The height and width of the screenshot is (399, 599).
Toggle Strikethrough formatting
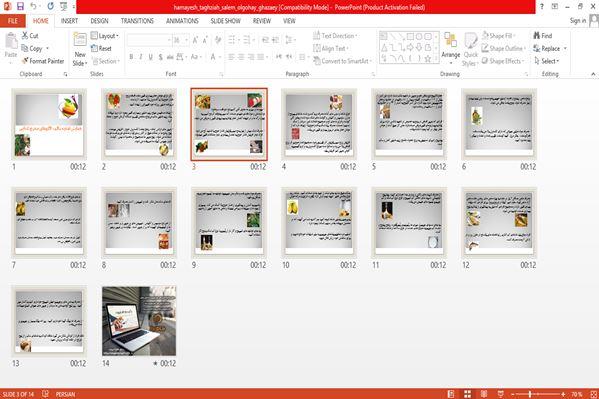(x=170, y=57)
